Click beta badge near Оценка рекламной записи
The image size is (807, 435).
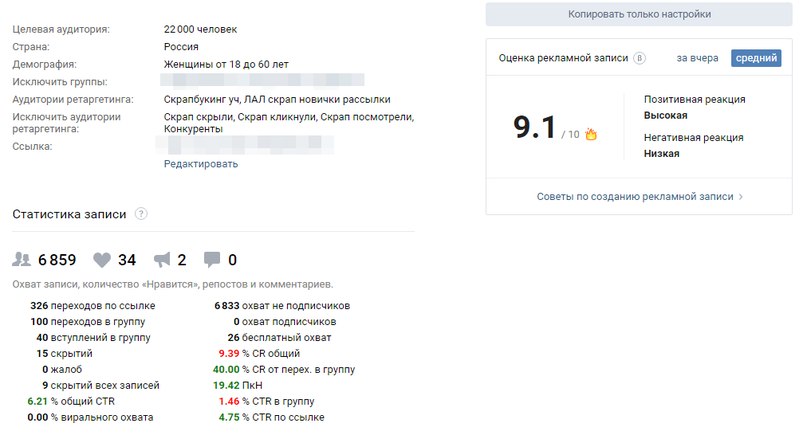pos(639,58)
